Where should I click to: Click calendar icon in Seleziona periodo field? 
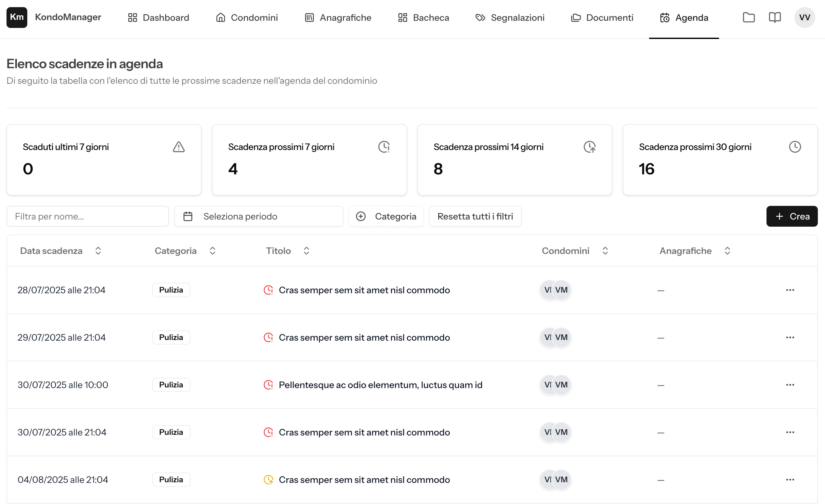pyautogui.click(x=188, y=216)
